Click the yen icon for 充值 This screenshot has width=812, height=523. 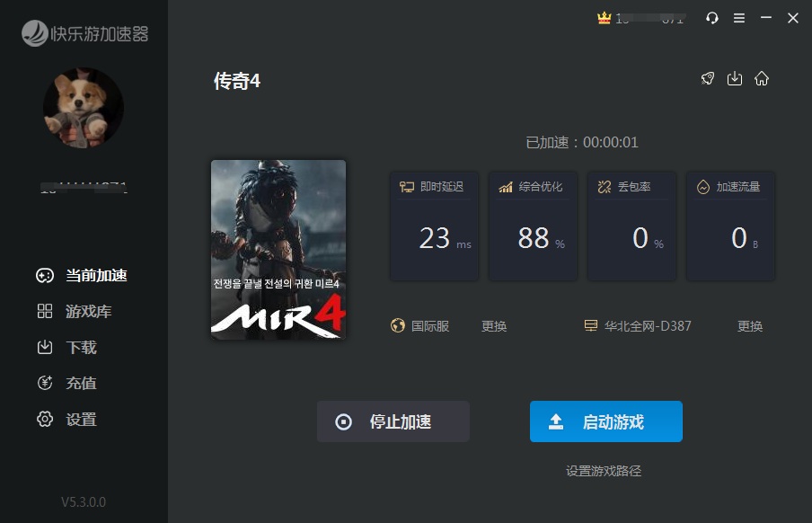click(x=45, y=383)
